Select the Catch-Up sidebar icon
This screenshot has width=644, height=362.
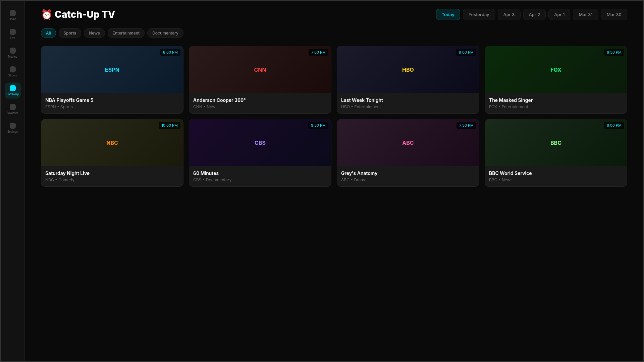click(x=12, y=89)
